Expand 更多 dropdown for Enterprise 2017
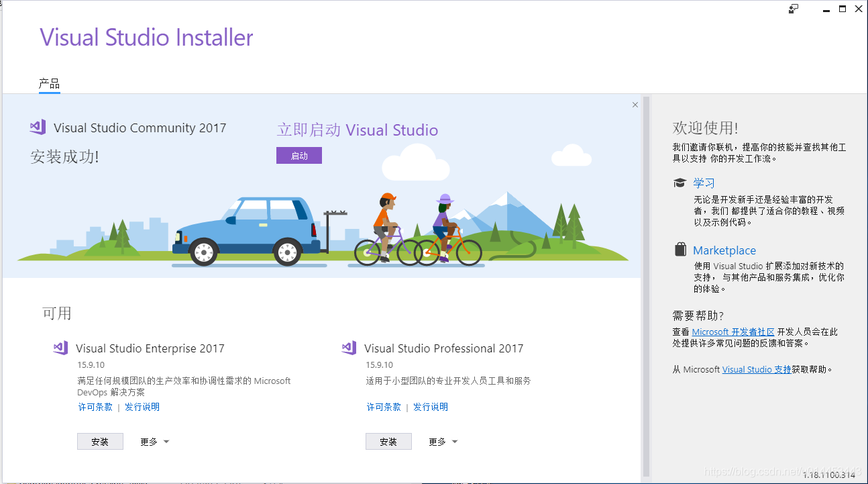The image size is (868, 484). tap(155, 442)
